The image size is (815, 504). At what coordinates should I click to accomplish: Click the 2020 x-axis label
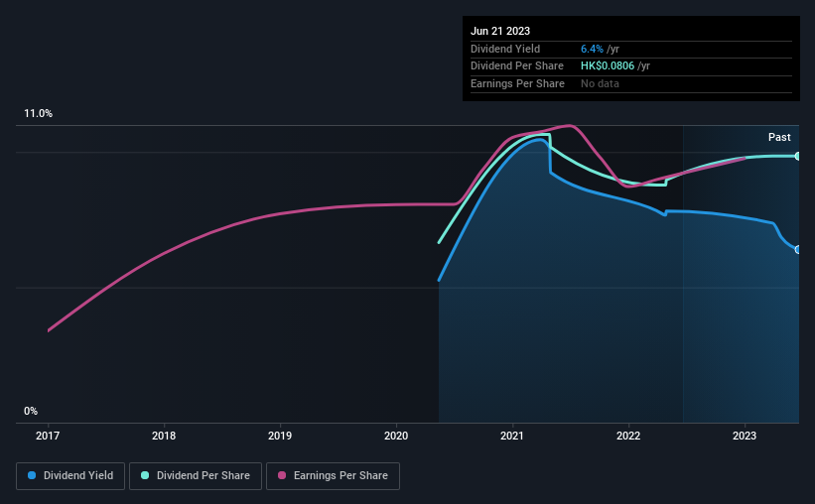coord(396,436)
